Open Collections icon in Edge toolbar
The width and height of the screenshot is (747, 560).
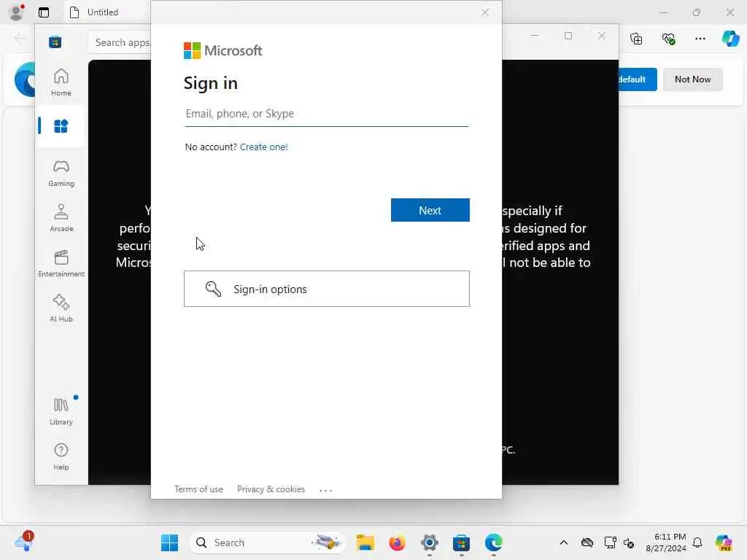click(x=636, y=39)
